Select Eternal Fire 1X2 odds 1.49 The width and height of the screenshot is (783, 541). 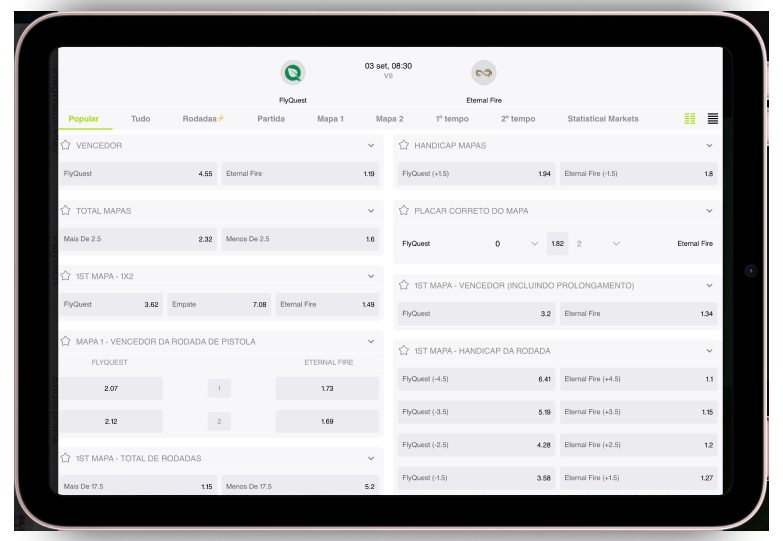[327, 304]
